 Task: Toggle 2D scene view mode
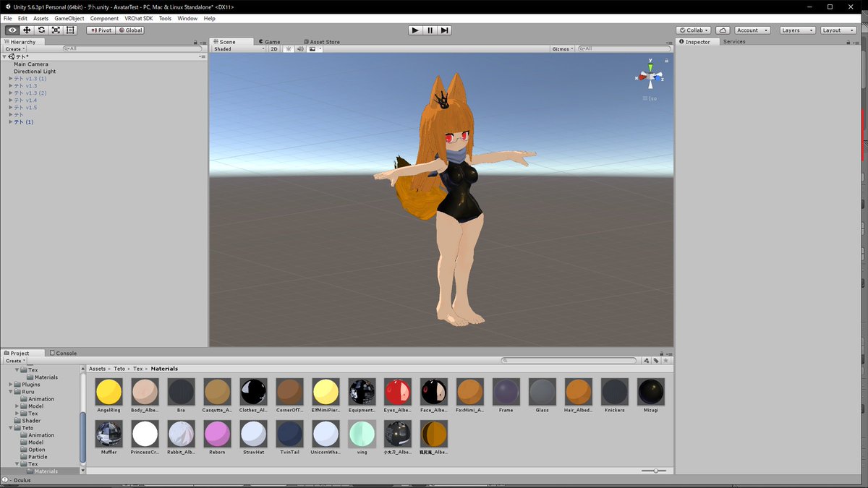(275, 49)
